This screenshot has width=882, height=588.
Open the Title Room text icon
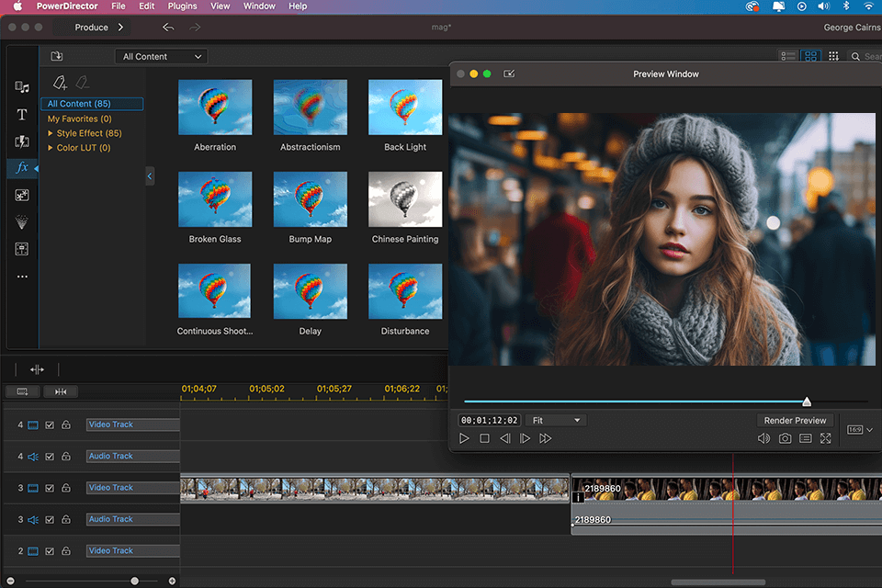22,115
